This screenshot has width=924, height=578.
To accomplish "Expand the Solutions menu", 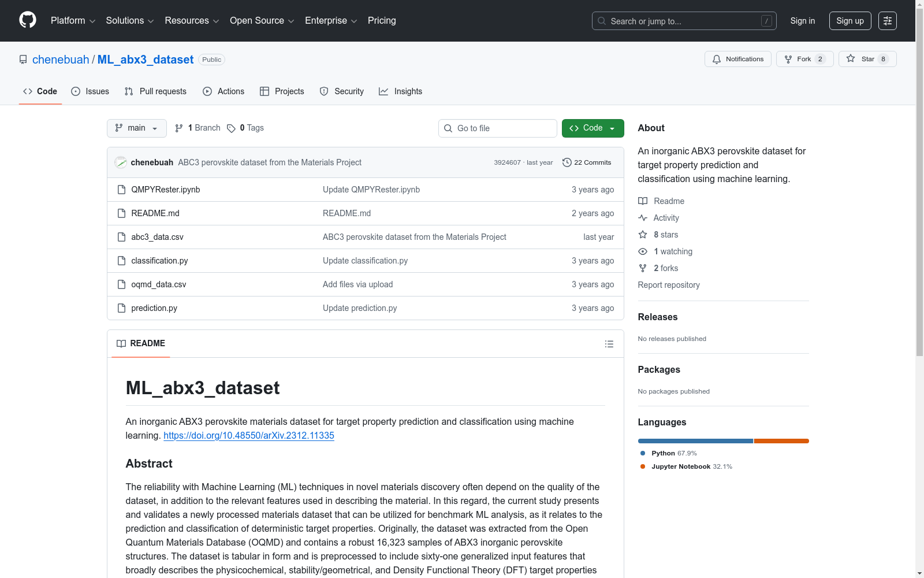I will (130, 21).
